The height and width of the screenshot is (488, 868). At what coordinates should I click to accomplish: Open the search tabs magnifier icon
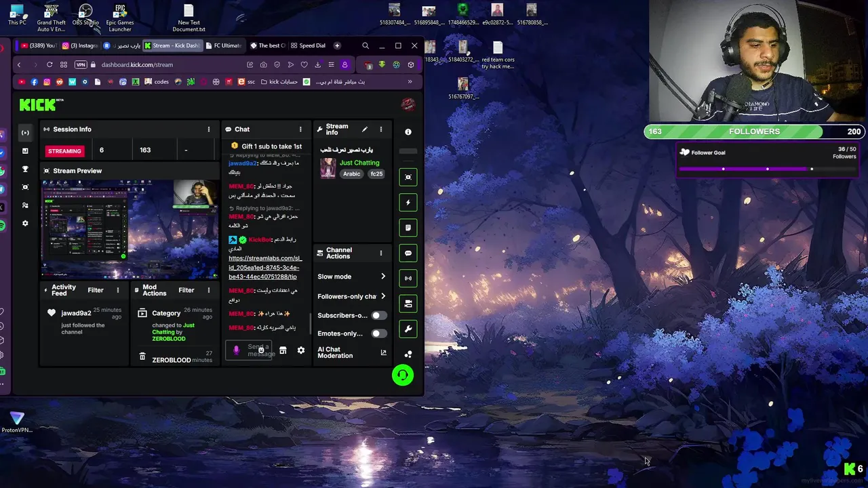[366, 45]
